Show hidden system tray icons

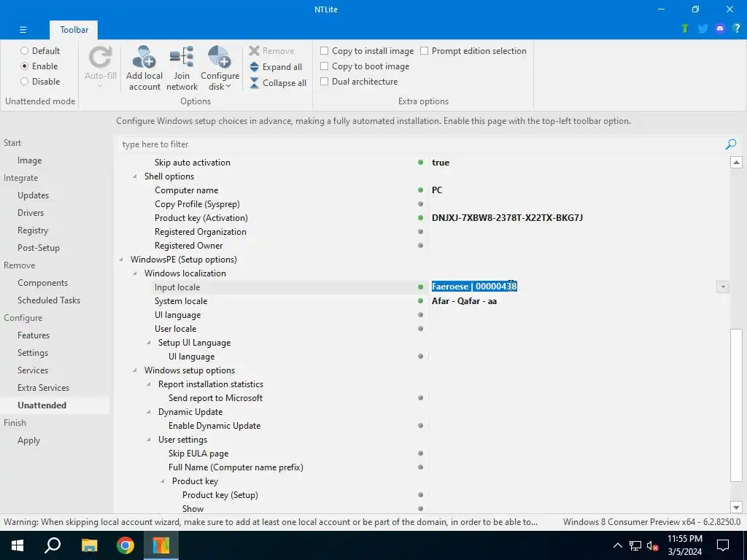coord(617,545)
